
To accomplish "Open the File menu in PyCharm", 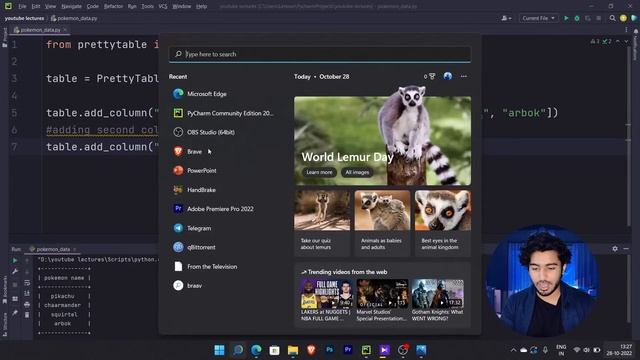I will coord(22,6).
